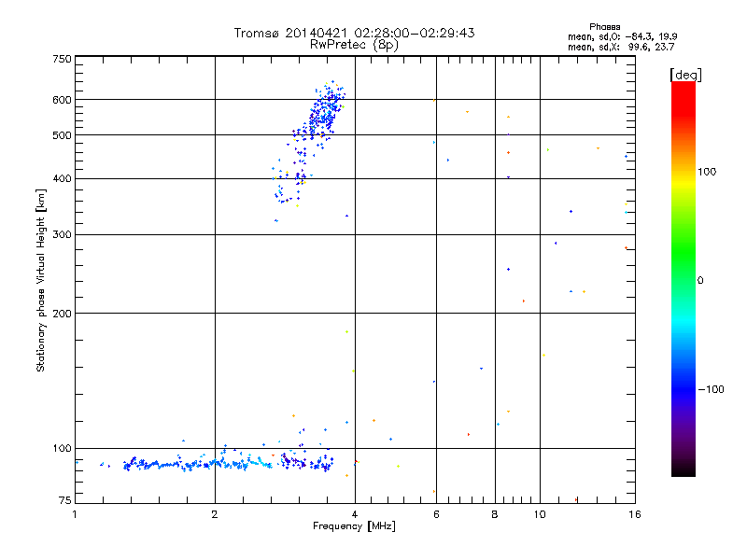Click the red top of the colorbar

tap(684, 95)
